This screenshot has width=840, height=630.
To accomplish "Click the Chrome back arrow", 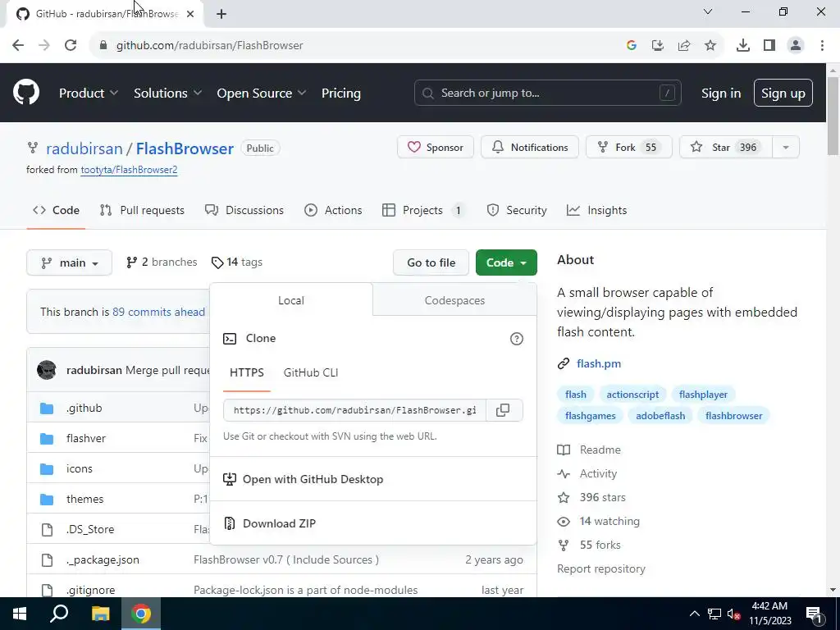I will point(18,46).
